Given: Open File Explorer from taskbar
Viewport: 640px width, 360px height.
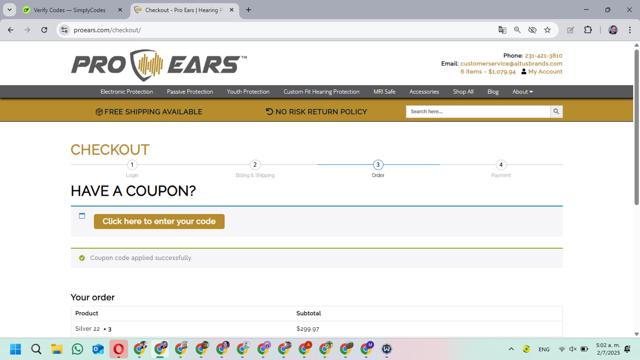Looking at the screenshot, I should pyautogui.click(x=57, y=349).
